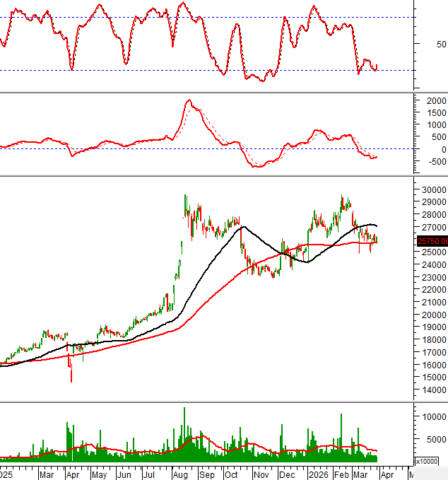This screenshot has width=448, height=480.
Task: Click the Jul month label on time axis
Action: pyautogui.click(x=149, y=474)
